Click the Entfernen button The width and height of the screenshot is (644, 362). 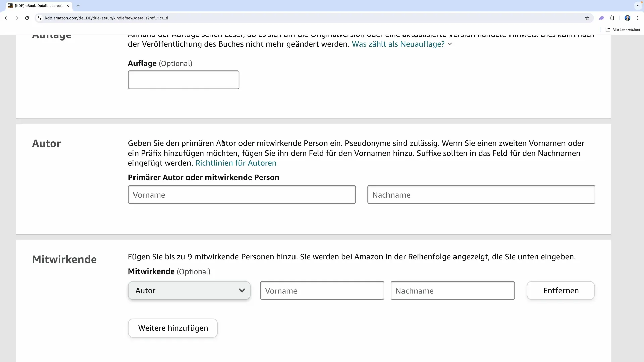coord(560,291)
